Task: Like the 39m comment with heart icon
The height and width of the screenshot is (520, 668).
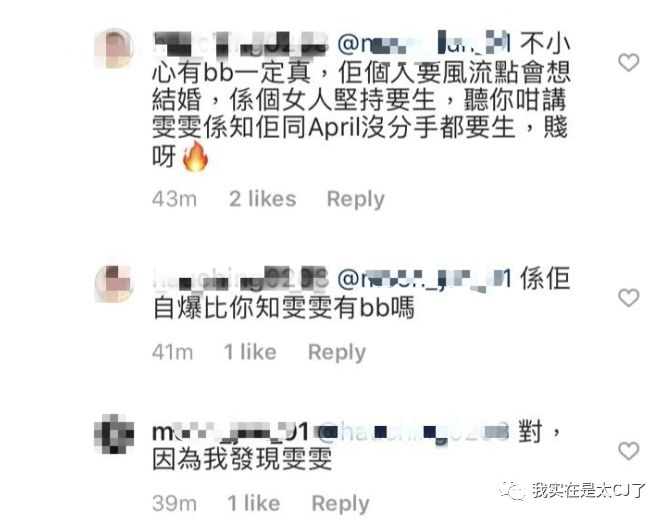Action: pyautogui.click(x=628, y=451)
